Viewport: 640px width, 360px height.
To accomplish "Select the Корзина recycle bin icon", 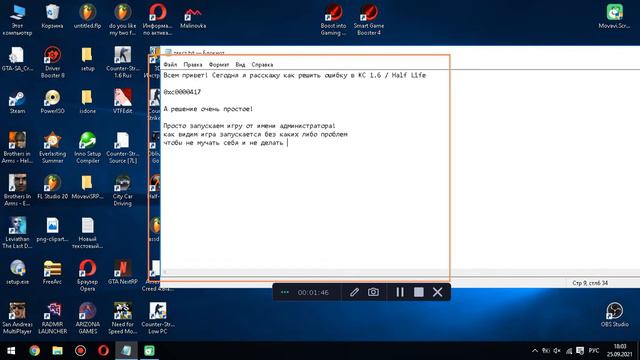I will (52, 16).
